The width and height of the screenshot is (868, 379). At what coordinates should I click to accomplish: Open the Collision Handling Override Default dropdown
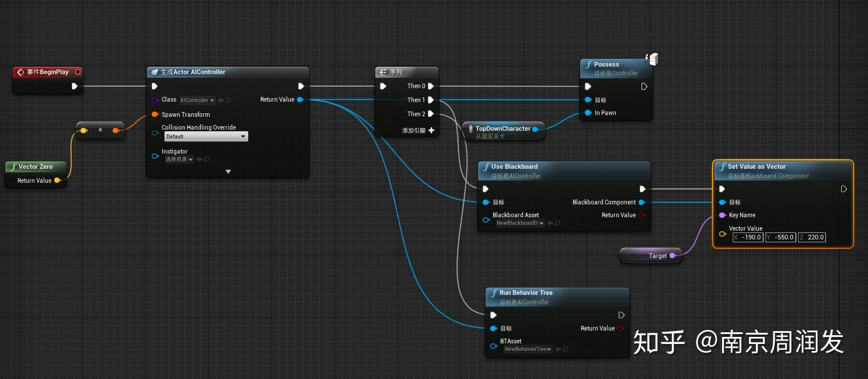[x=205, y=136]
